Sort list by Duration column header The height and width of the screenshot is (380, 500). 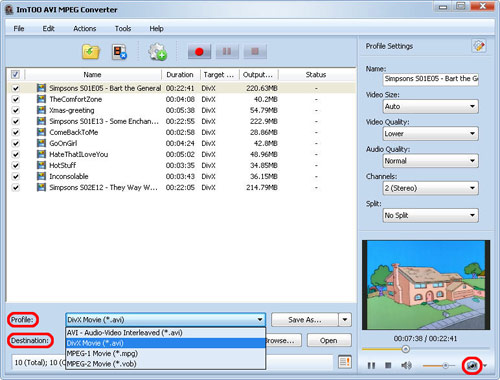tap(180, 75)
